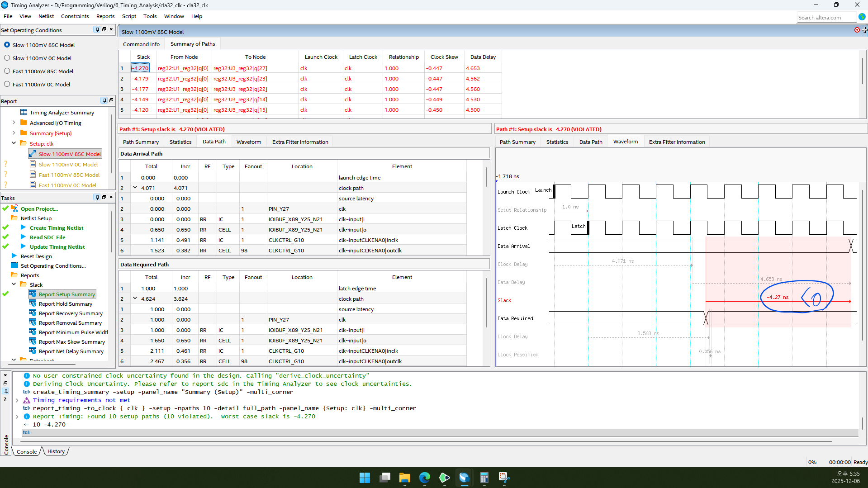Switch to the Command Info tab

[x=141, y=44]
